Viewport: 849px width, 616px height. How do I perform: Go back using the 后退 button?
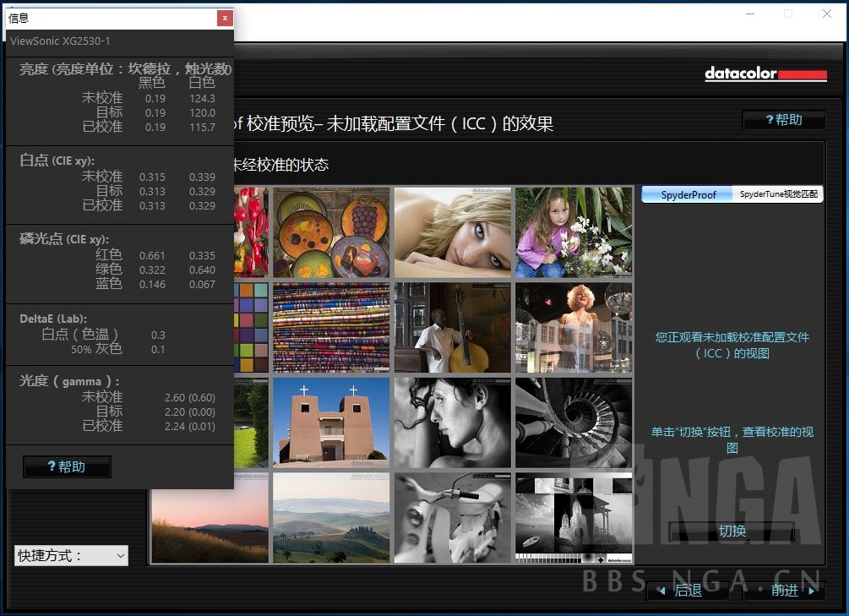click(688, 590)
